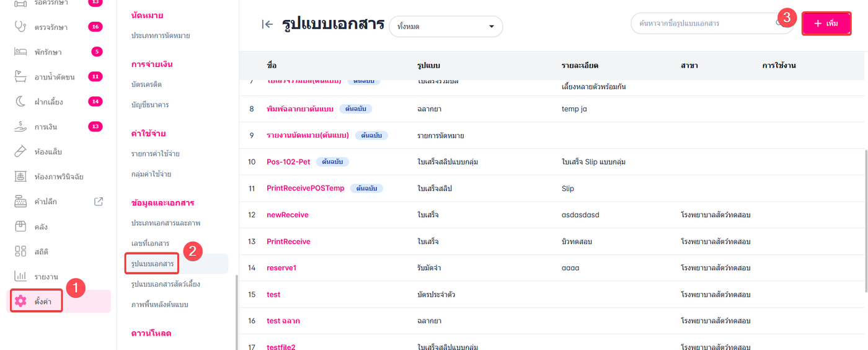Open the newReceive document template
This screenshot has width=868, height=350.
point(287,215)
